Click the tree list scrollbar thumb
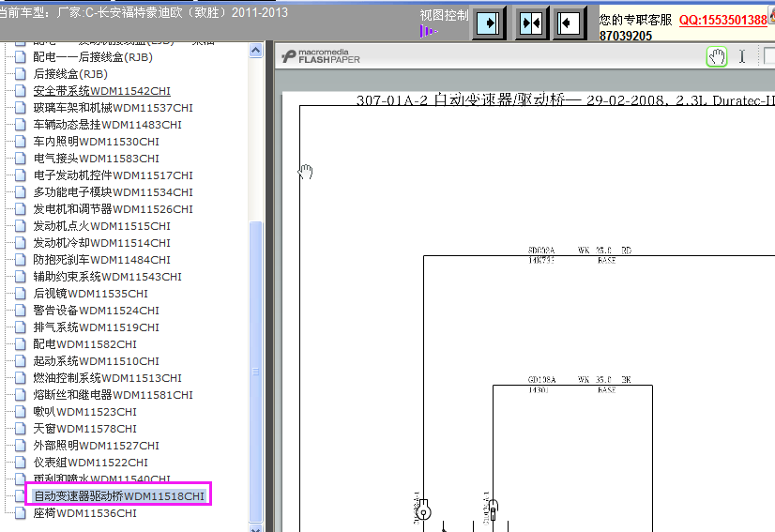775x532 pixels. pyautogui.click(x=255, y=371)
